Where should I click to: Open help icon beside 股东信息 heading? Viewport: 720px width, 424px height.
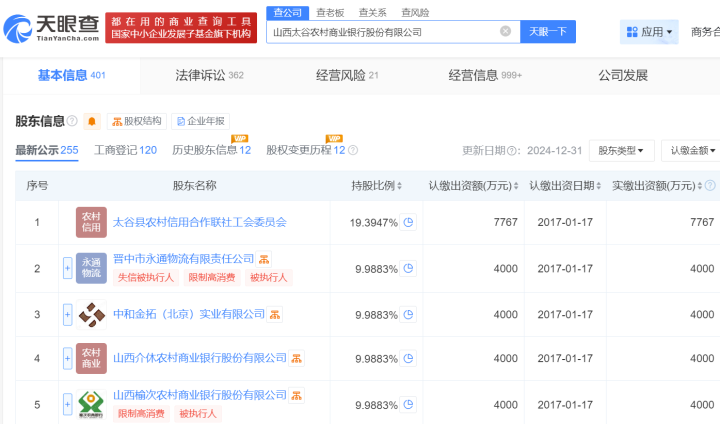point(72,121)
